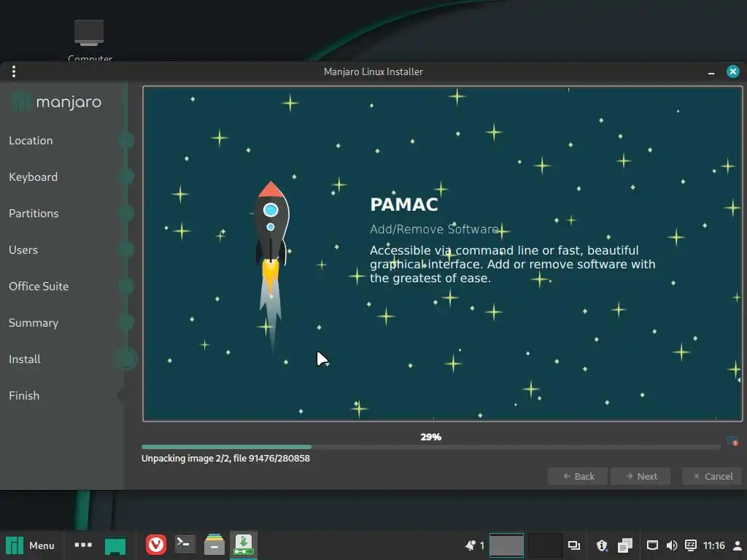Screen dimensions: 747x560
Task: Open clipboard manager tray icon
Action: [x=624, y=545]
